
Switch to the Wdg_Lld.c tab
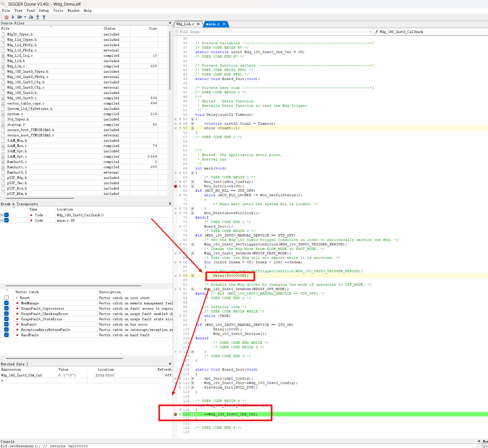pos(185,24)
